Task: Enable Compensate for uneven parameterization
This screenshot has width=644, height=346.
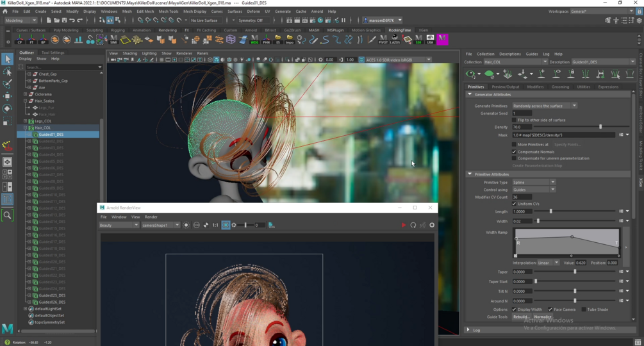Action: tap(514, 158)
